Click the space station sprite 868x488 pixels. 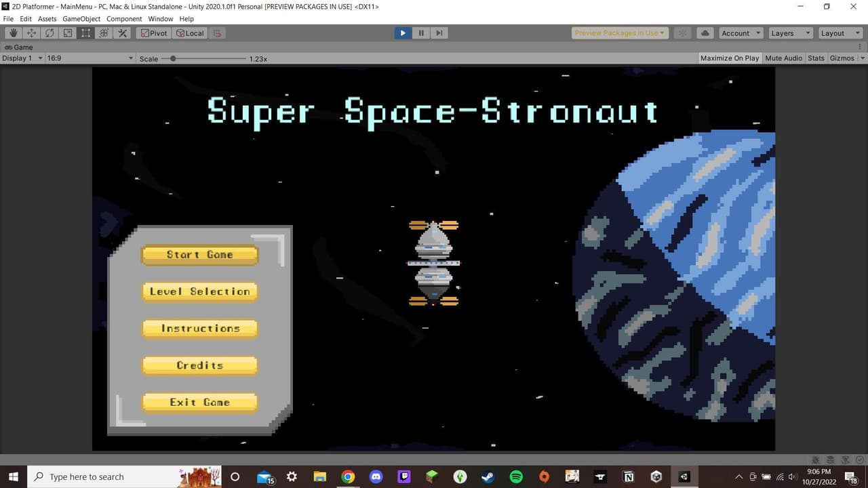[x=433, y=263]
